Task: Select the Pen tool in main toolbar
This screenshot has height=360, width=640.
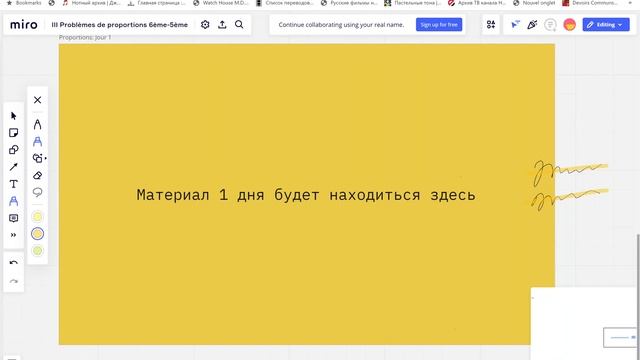Action: (x=13, y=201)
